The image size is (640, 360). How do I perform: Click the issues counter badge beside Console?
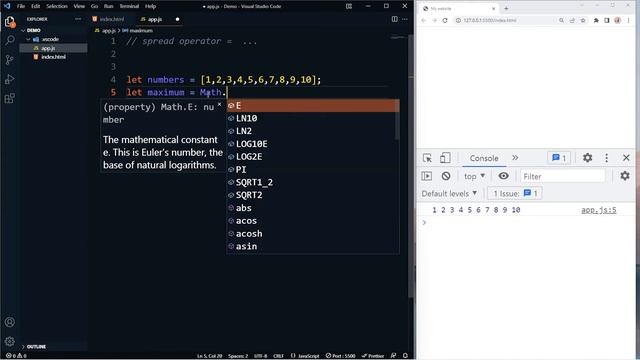559,158
